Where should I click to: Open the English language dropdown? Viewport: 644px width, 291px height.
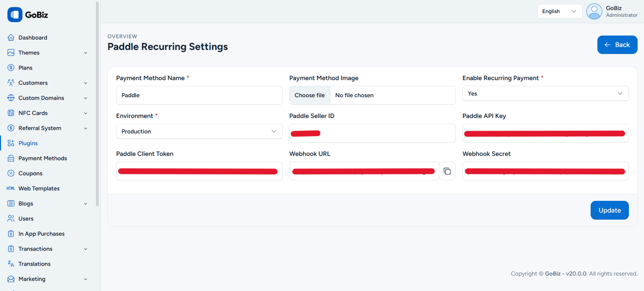[x=560, y=11]
